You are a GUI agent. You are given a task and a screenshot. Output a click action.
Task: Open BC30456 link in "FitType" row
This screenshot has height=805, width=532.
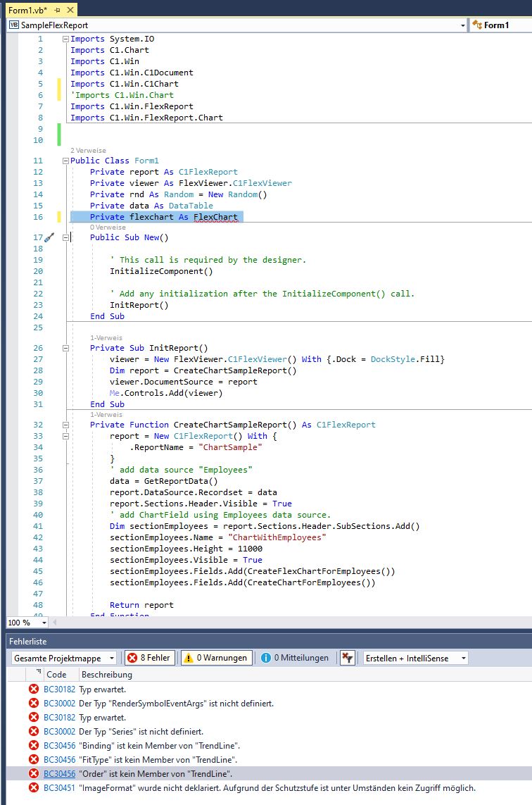click(x=60, y=760)
